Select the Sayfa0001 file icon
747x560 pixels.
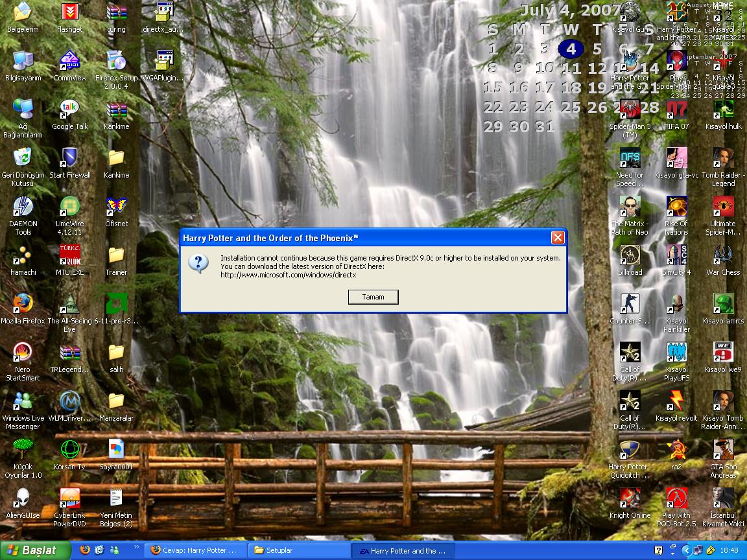pyautogui.click(x=116, y=455)
